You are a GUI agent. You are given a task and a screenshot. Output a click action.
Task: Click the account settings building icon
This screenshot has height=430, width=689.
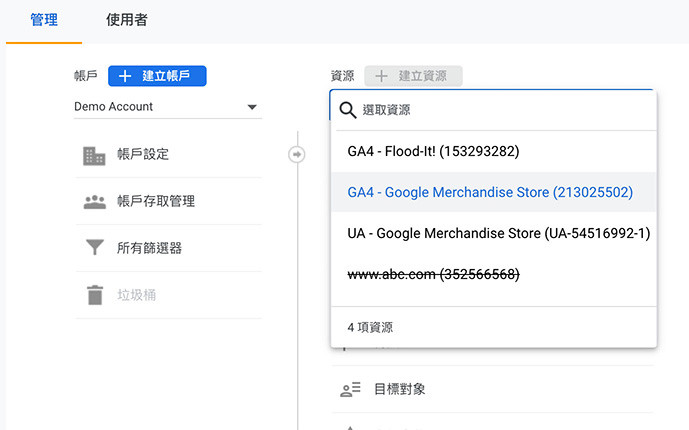pos(94,155)
